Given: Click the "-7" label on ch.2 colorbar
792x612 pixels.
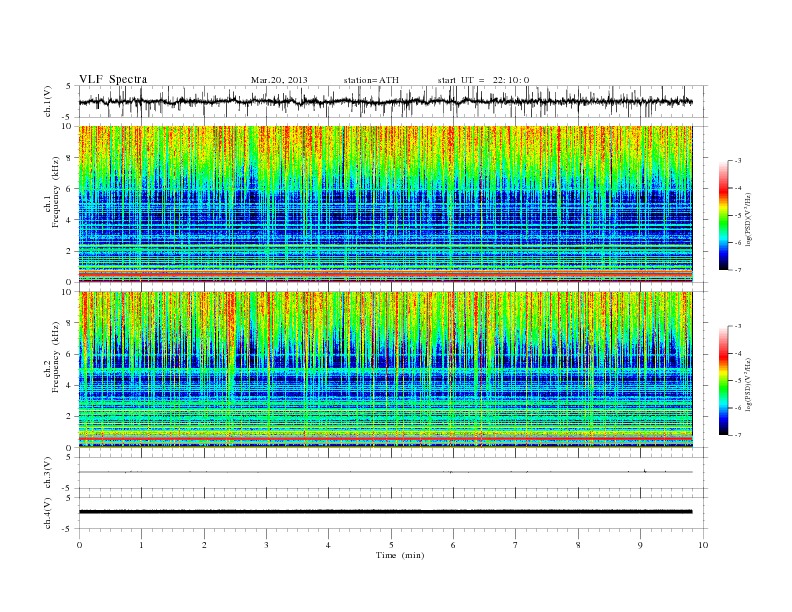Looking at the screenshot, I should point(738,435).
